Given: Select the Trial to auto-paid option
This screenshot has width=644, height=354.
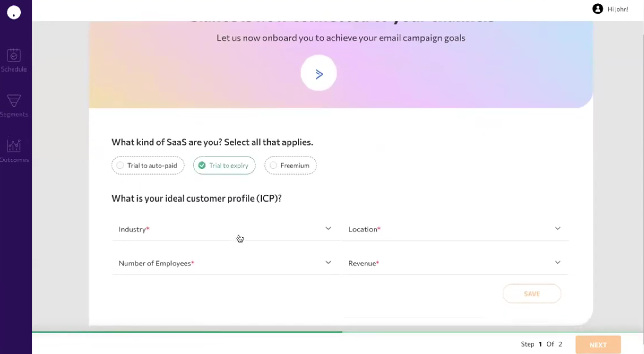Looking at the screenshot, I should click(148, 165).
